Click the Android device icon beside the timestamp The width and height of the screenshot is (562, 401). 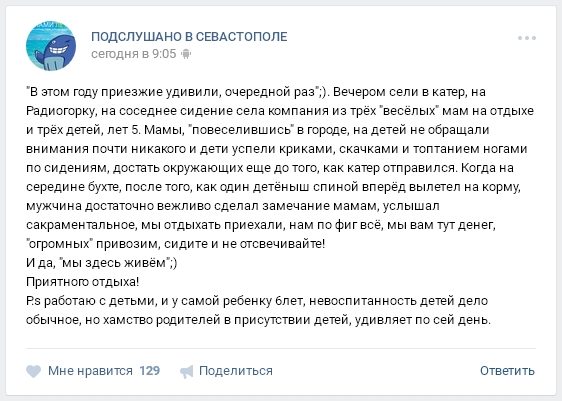186,54
